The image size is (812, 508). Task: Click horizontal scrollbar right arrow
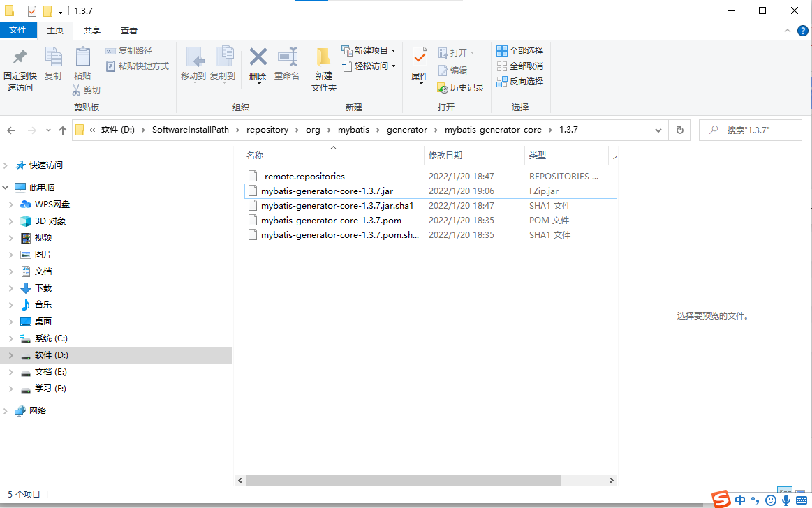coord(612,481)
